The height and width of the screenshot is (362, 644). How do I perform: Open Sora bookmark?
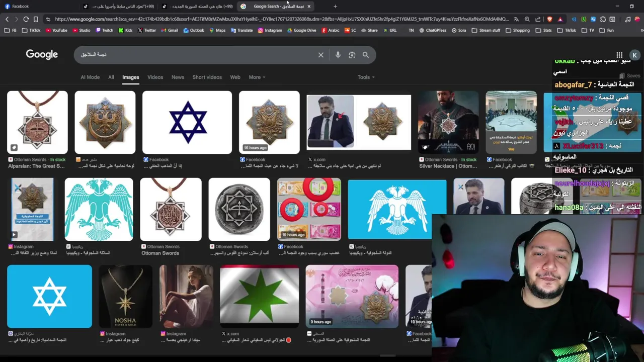pyautogui.click(x=459, y=30)
